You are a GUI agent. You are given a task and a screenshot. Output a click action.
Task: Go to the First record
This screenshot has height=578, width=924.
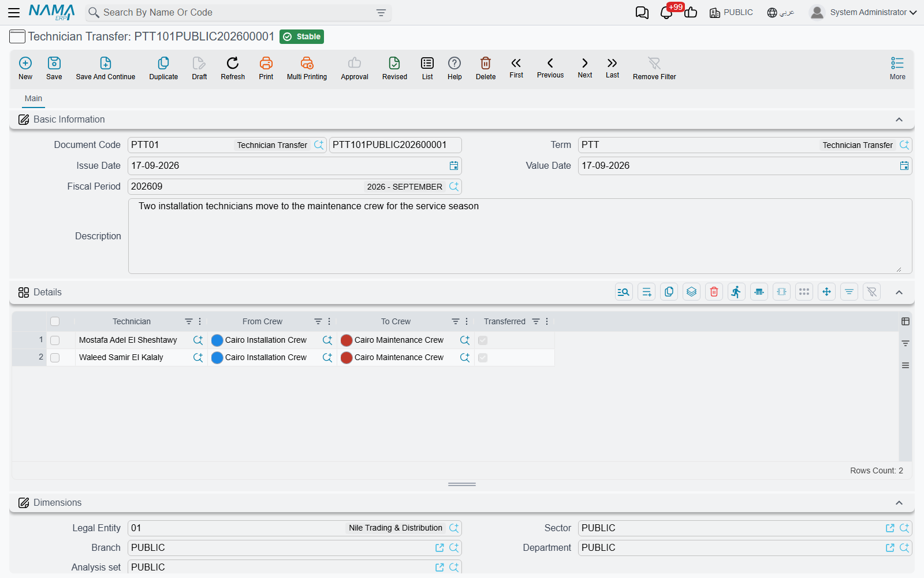click(x=516, y=68)
